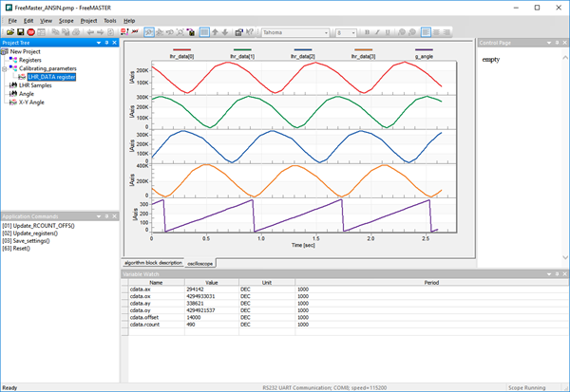Click the zoom-fit icon before the lock icon
570x392 pixels.
tap(180, 32)
